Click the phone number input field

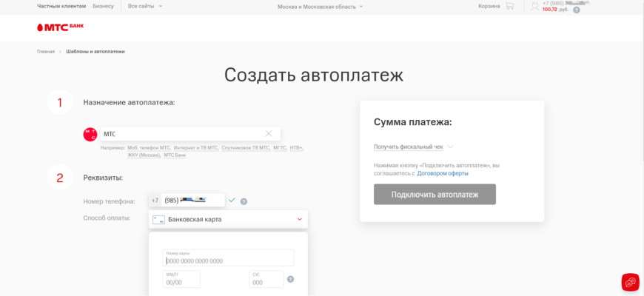(193, 201)
